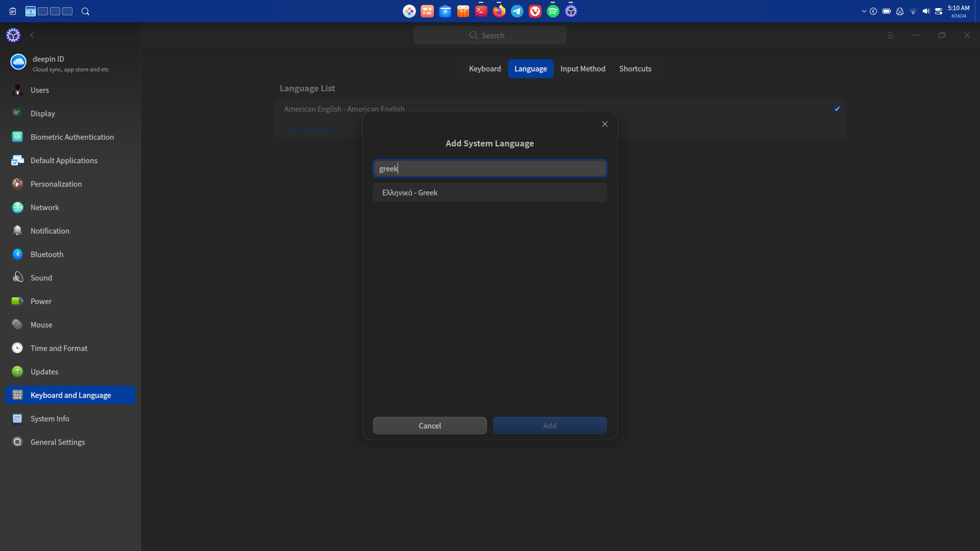Select the Ελληνικά - Greek result
Viewport: 980px width, 551px height.
pos(490,192)
